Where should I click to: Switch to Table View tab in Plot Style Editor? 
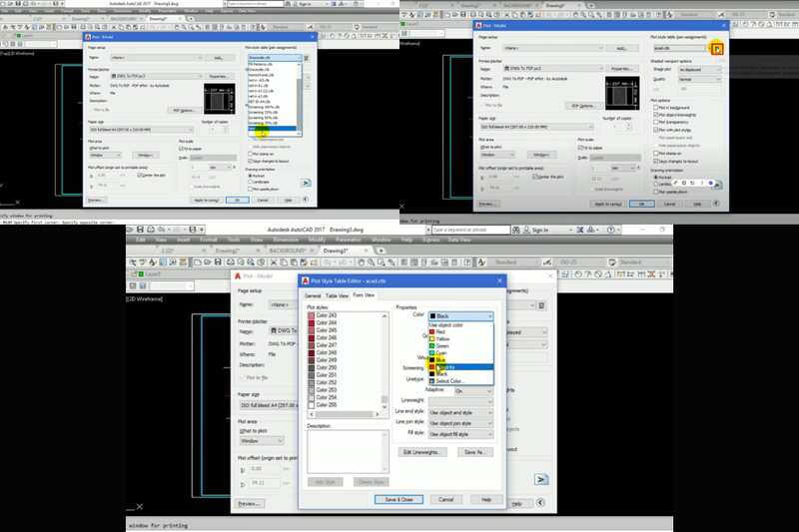[337, 295]
